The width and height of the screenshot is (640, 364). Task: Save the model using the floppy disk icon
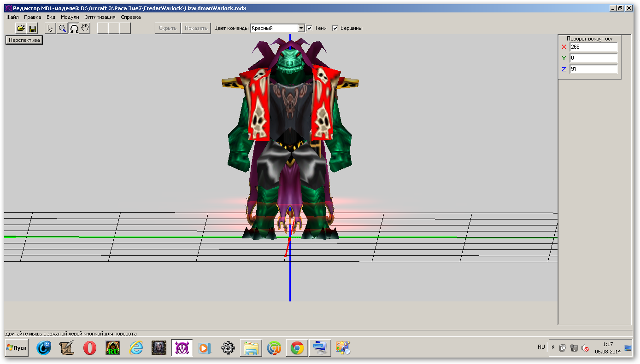pos(33,29)
